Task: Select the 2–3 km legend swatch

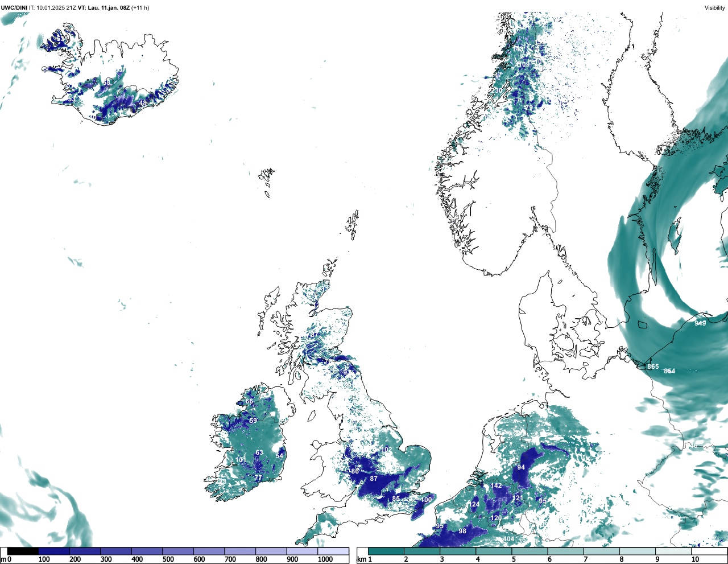Action: pyautogui.click(x=422, y=551)
